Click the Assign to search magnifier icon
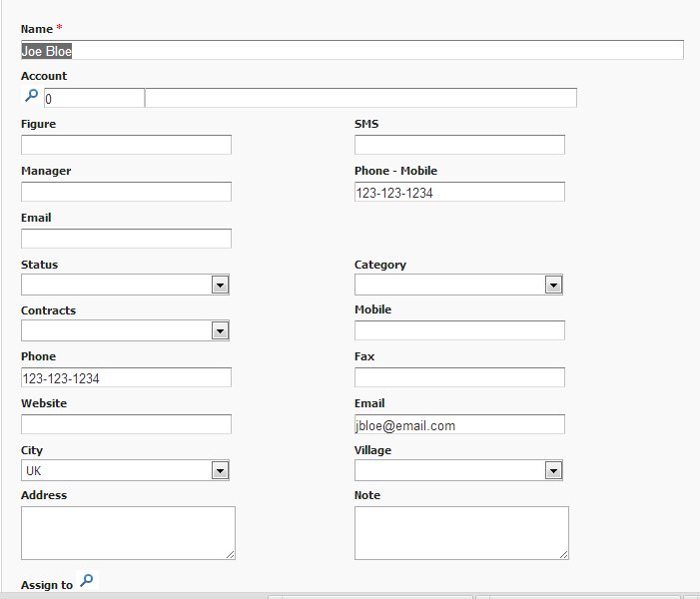 [87, 580]
